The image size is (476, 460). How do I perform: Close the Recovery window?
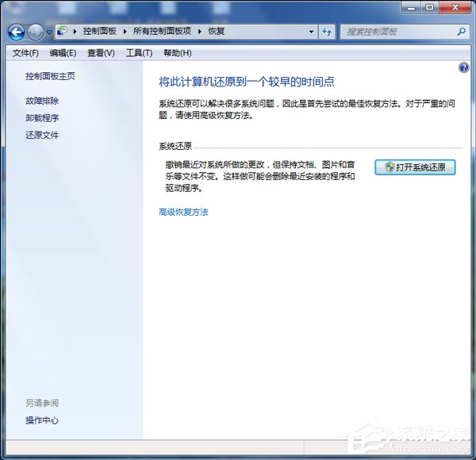tap(455, 7)
